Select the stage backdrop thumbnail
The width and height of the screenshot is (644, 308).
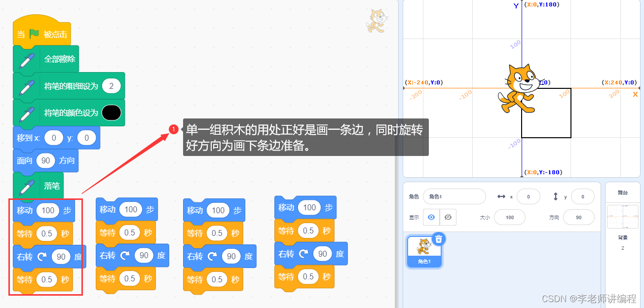click(x=622, y=217)
